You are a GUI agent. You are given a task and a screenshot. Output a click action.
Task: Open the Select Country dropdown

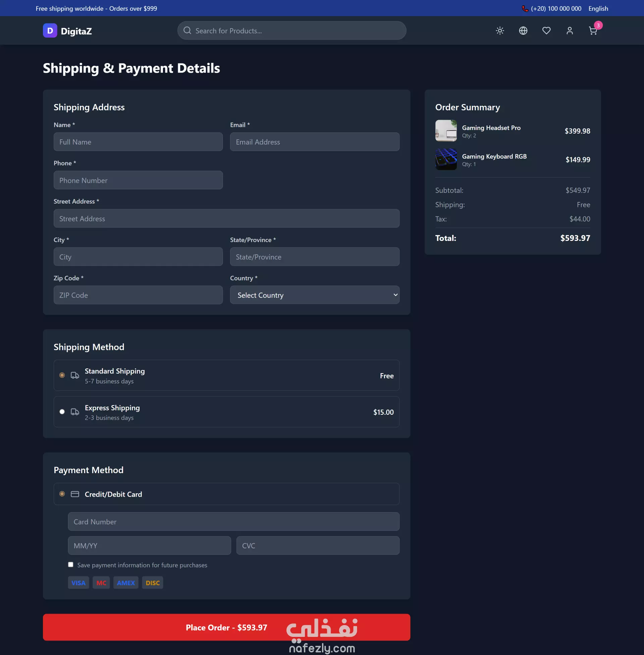(315, 295)
